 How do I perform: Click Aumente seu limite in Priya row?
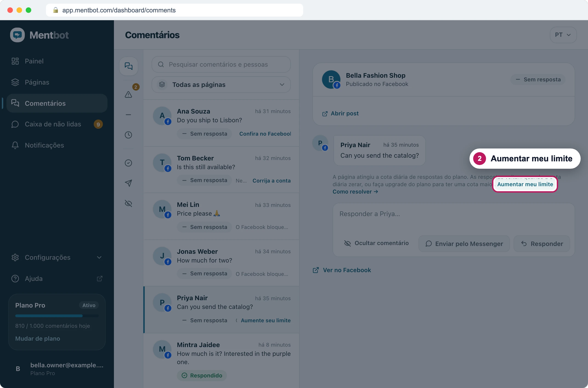click(x=266, y=320)
